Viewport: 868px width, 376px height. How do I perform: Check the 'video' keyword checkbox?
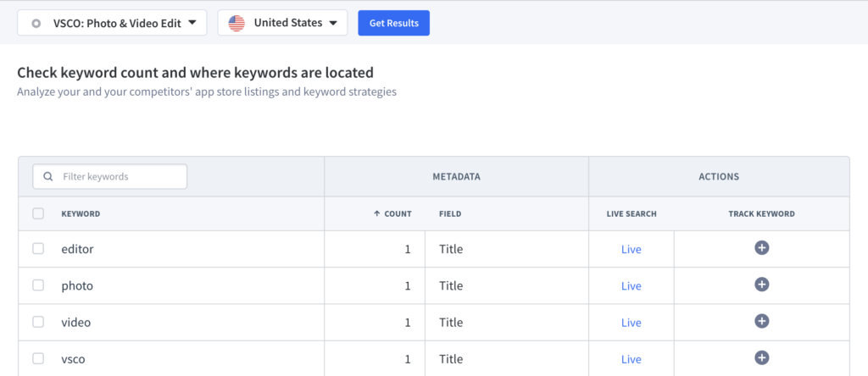[x=38, y=322]
